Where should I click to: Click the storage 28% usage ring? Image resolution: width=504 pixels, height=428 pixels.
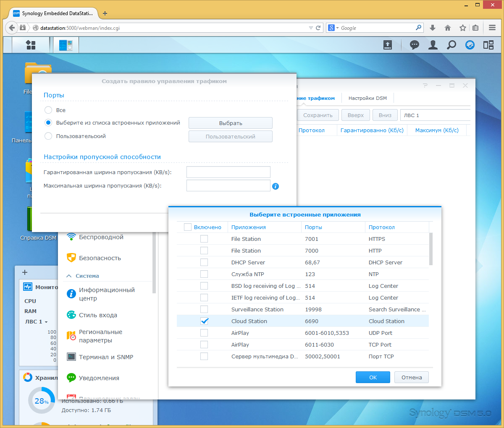click(x=42, y=400)
